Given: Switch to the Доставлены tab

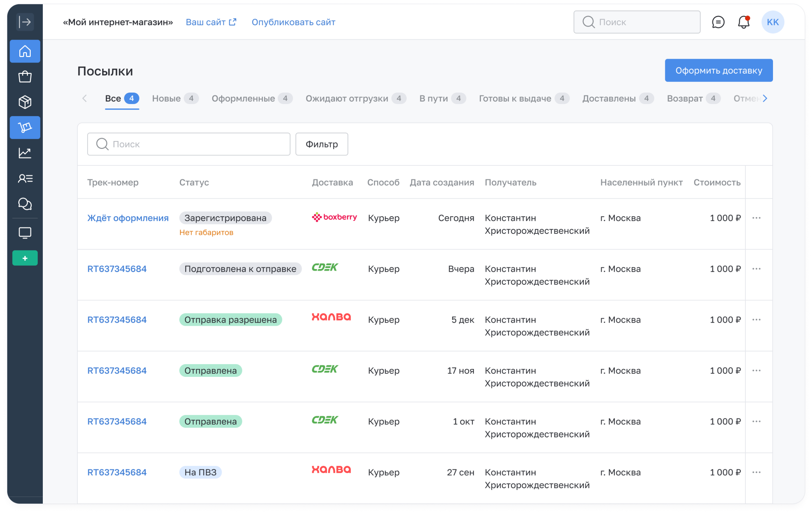Looking at the screenshot, I should [x=618, y=98].
